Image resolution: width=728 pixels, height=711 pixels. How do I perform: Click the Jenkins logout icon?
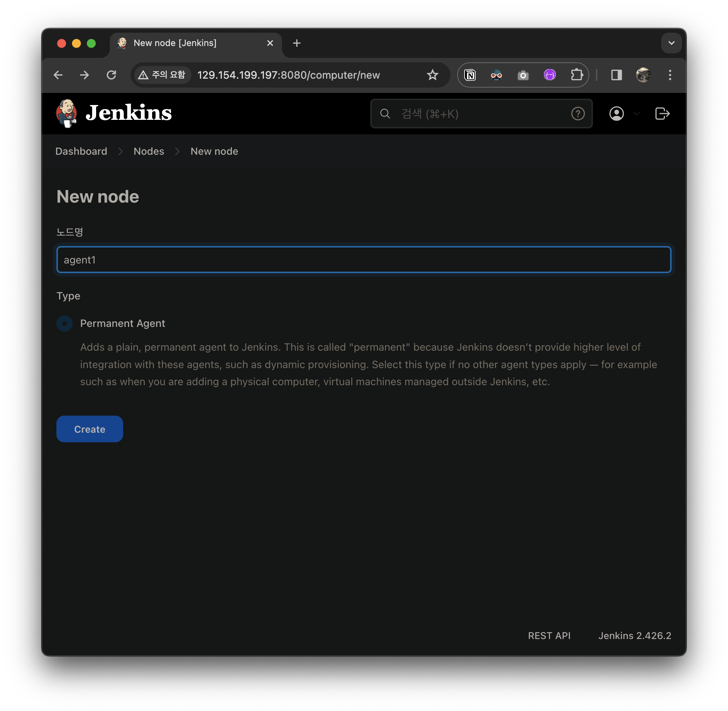click(662, 114)
